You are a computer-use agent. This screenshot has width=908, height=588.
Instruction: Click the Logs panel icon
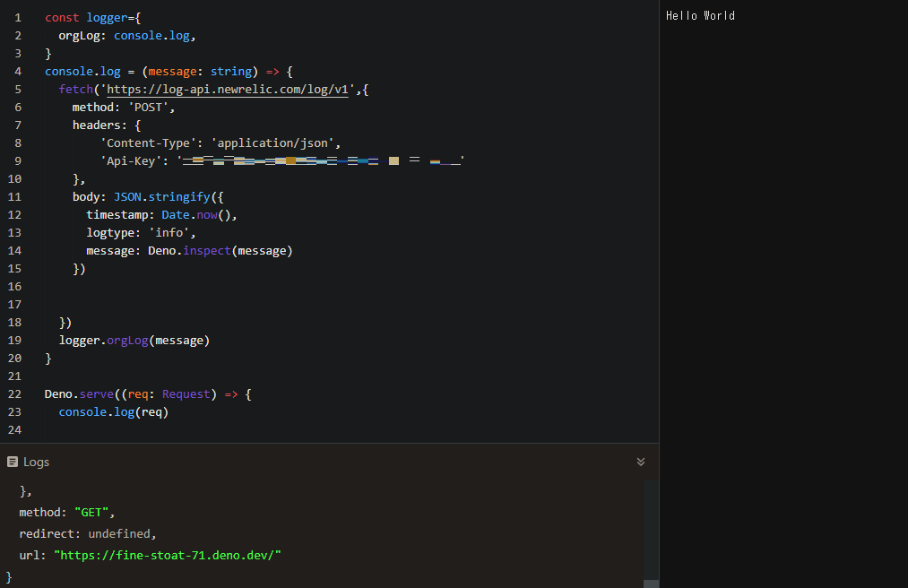(x=13, y=462)
